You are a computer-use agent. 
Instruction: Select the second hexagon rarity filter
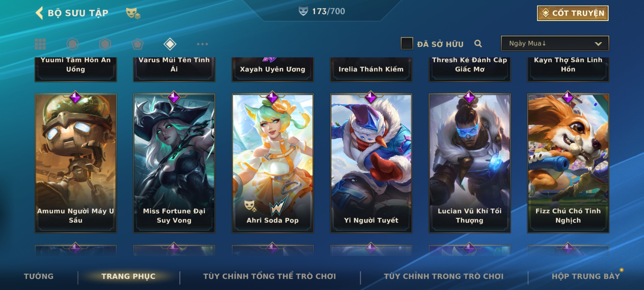105,44
